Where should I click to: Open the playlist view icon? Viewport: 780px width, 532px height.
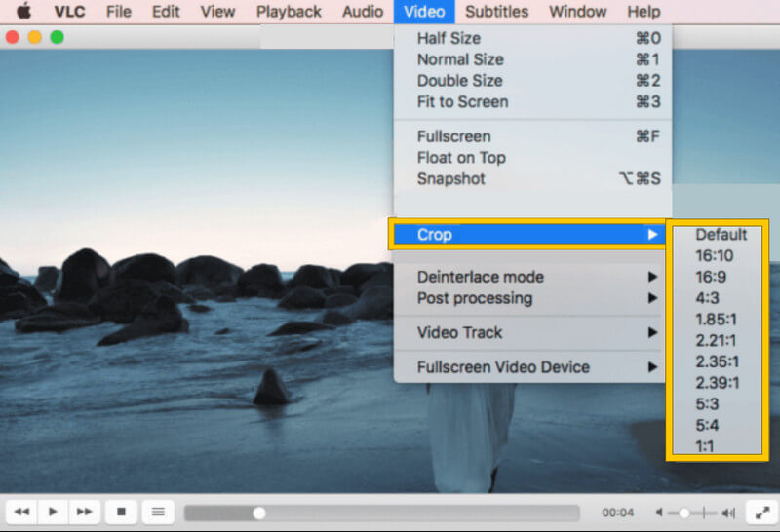click(x=157, y=511)
